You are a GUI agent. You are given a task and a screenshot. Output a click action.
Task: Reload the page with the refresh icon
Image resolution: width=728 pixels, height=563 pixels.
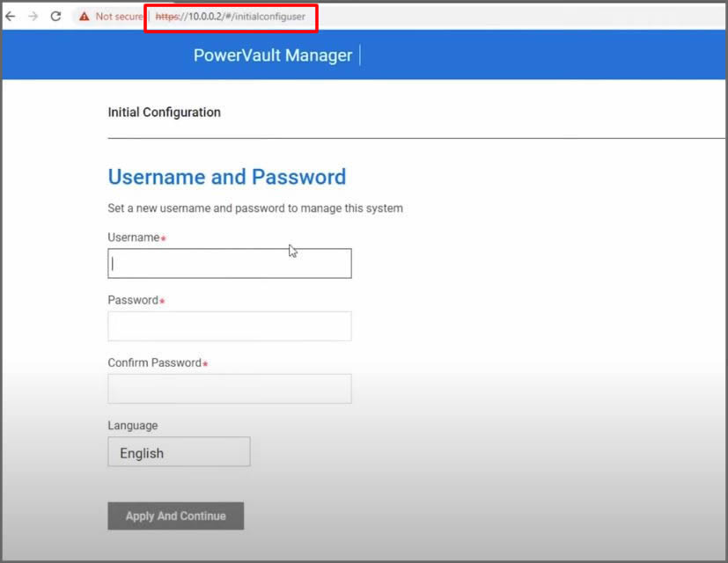coord(55,16)
